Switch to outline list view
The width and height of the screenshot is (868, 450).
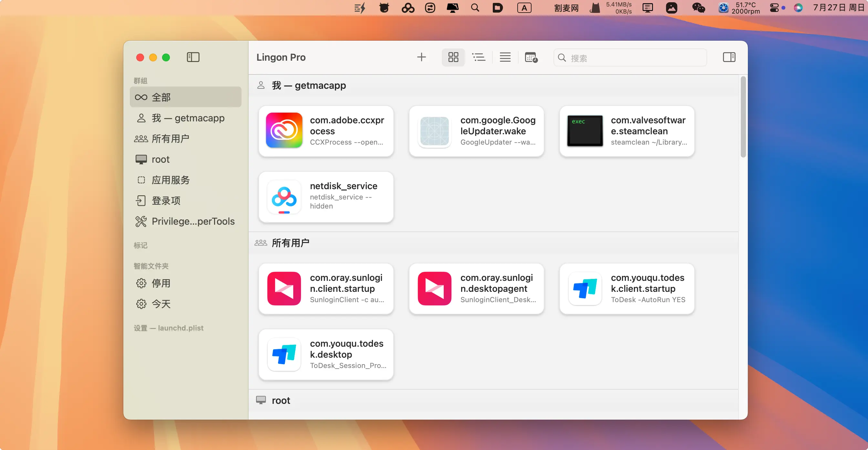(479, 57)
